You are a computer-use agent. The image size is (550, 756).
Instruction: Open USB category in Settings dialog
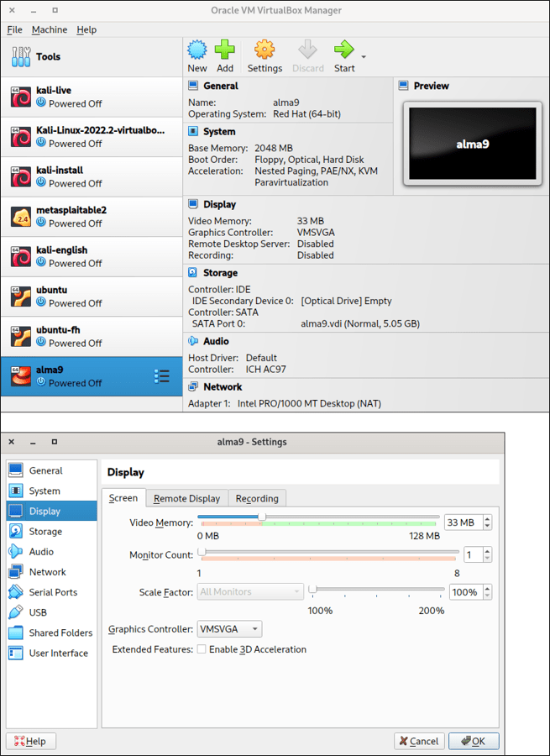point(51,612)
